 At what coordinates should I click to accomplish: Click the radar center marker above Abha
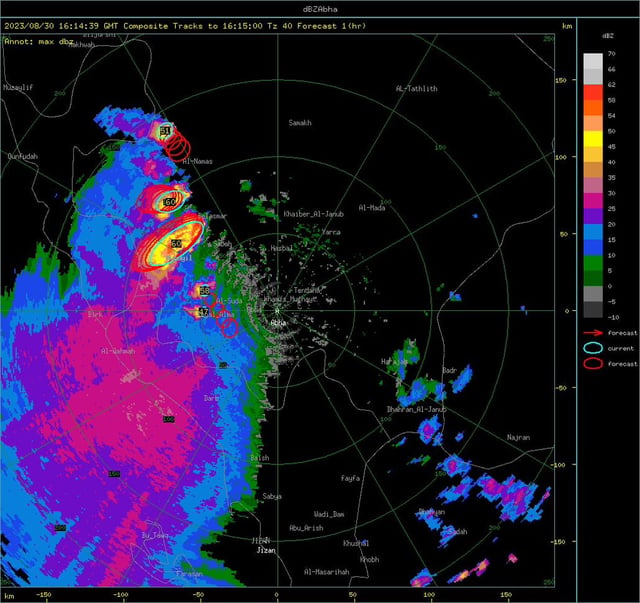point(277,311)
